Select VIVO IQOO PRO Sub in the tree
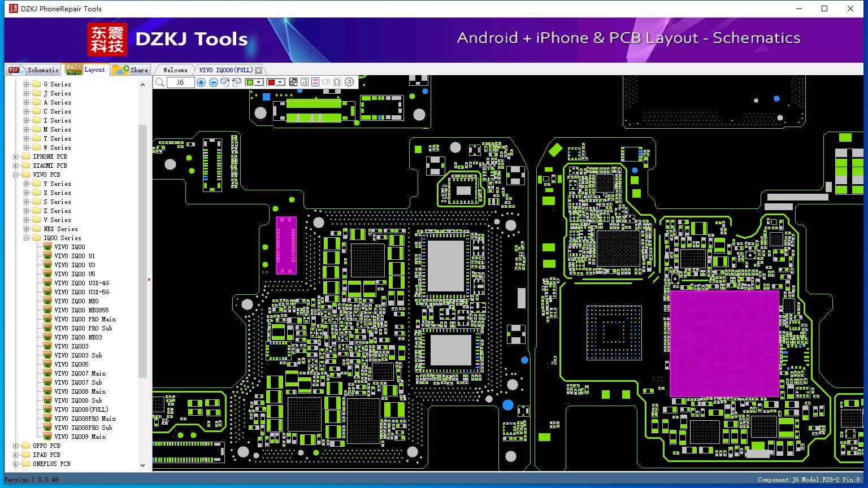This screenshot has height=488, width=868. (x=83, y=328)
